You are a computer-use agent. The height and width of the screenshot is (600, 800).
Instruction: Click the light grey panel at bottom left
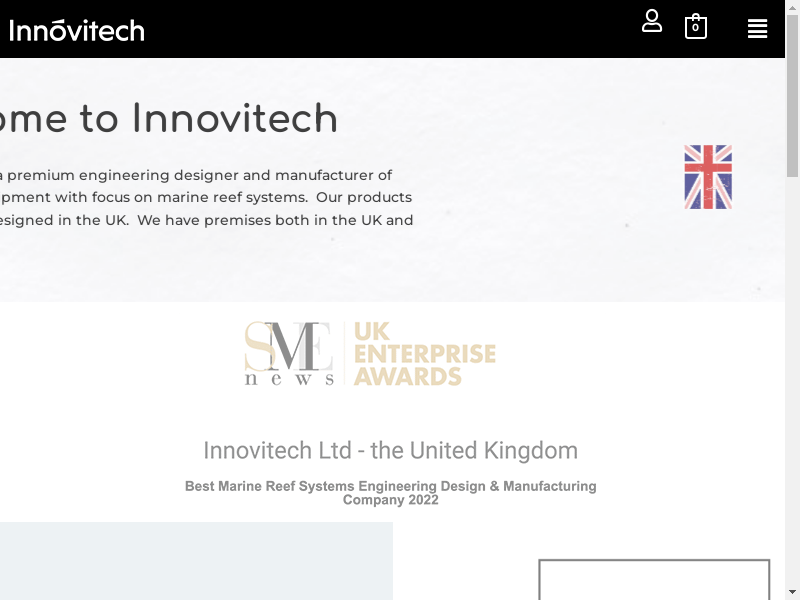(x=195, y=561)
